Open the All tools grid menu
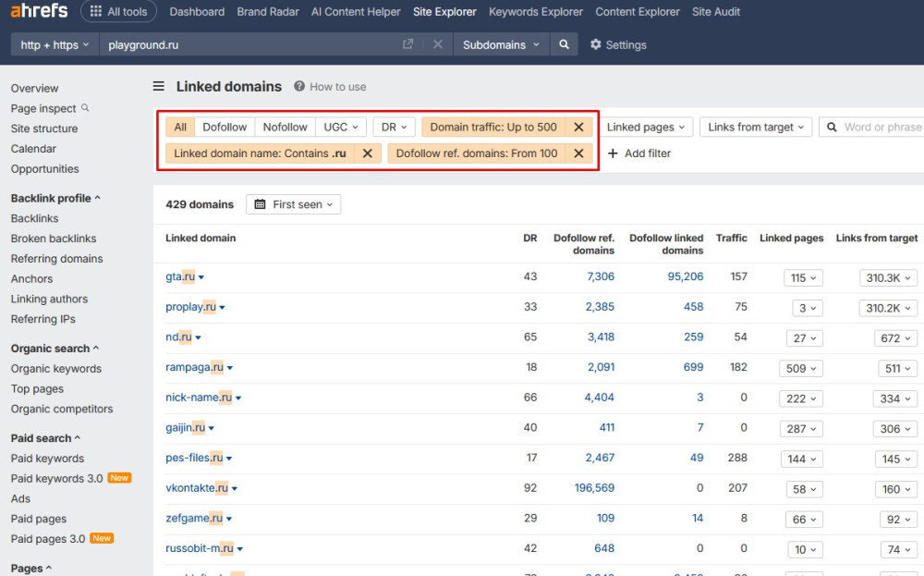 tap(116, 12)
